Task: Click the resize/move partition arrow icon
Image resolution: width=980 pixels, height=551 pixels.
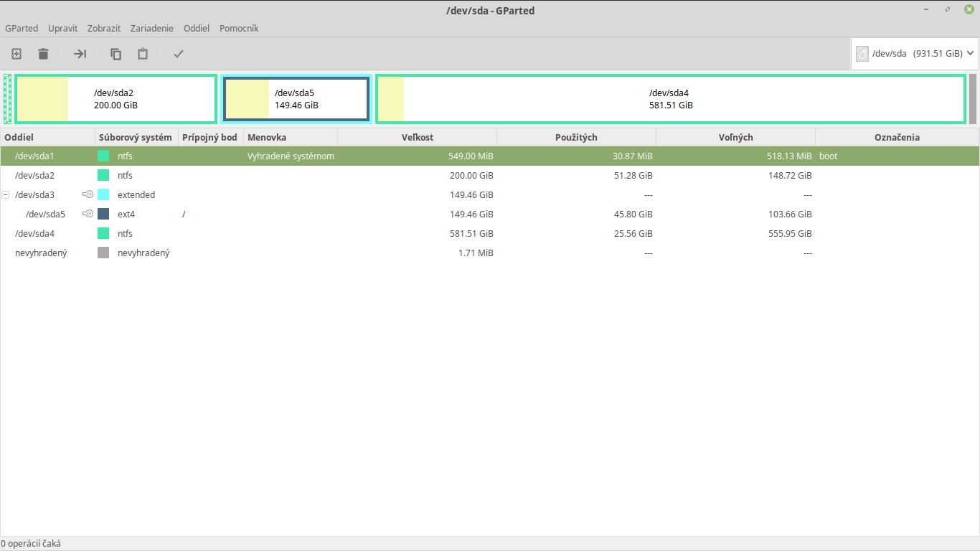Action: tap(80, 54)
